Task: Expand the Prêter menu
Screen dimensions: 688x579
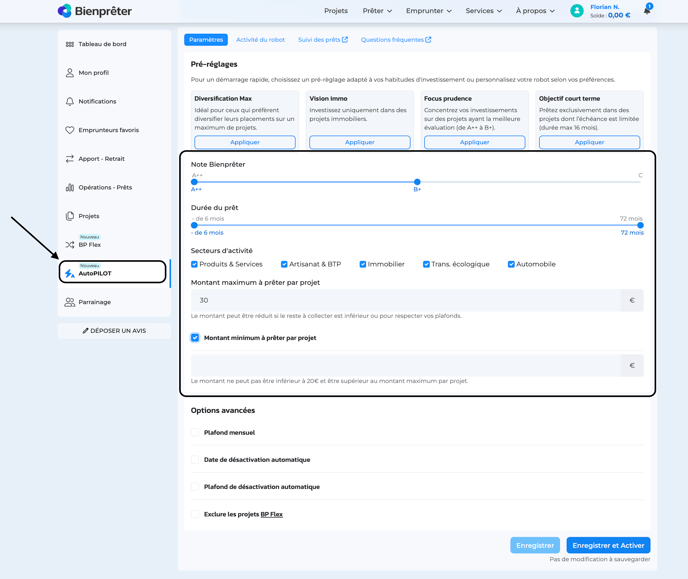Action: click(377, 11)
